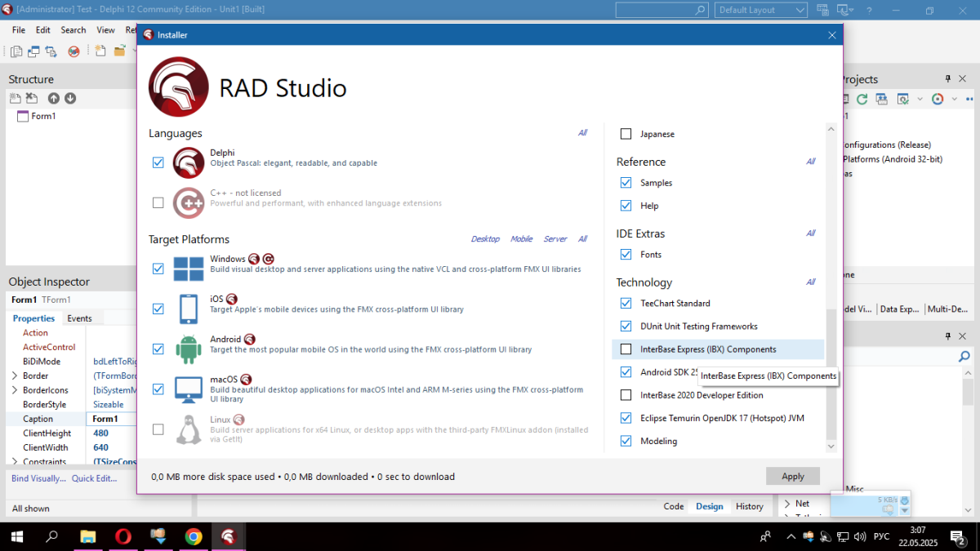Click the macOS monitor platform icon
980x551 pixels.
(x=189, y=389)
